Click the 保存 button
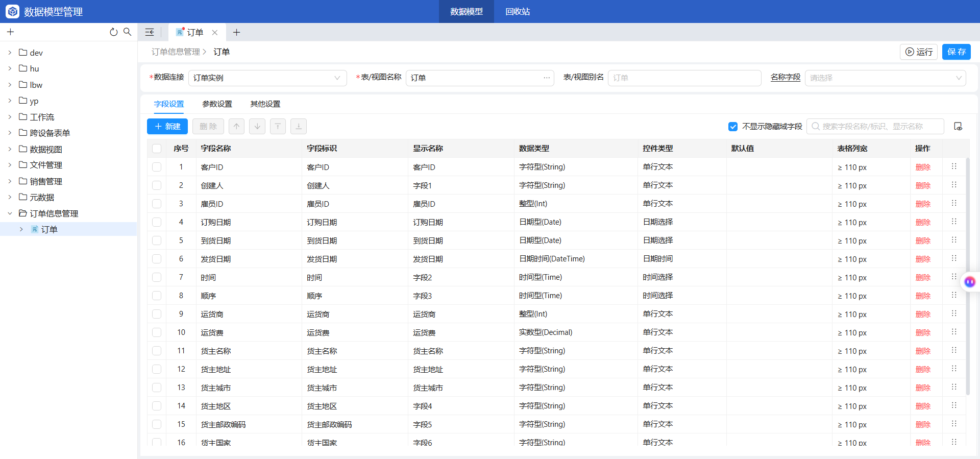This screenshot has height=459, width=980. tap(957, 52)
